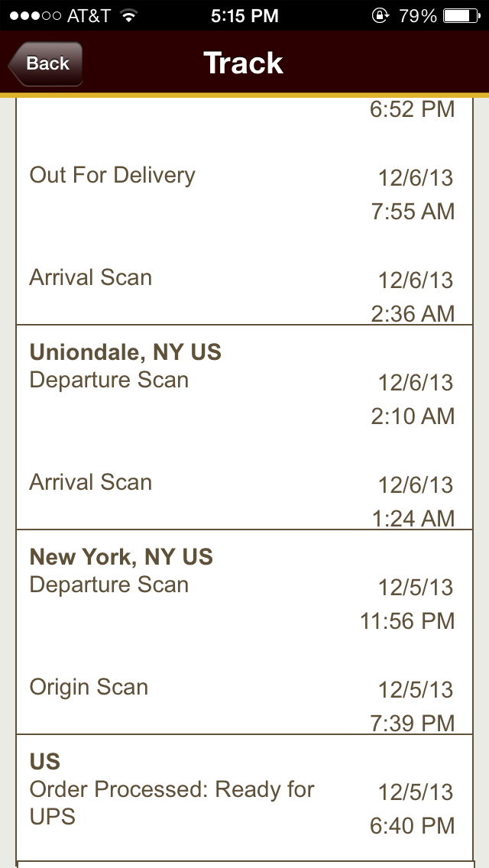The image size is (489, 868).
Task: Tap the rotation lock status icon
Action: [x=380, y=15]
